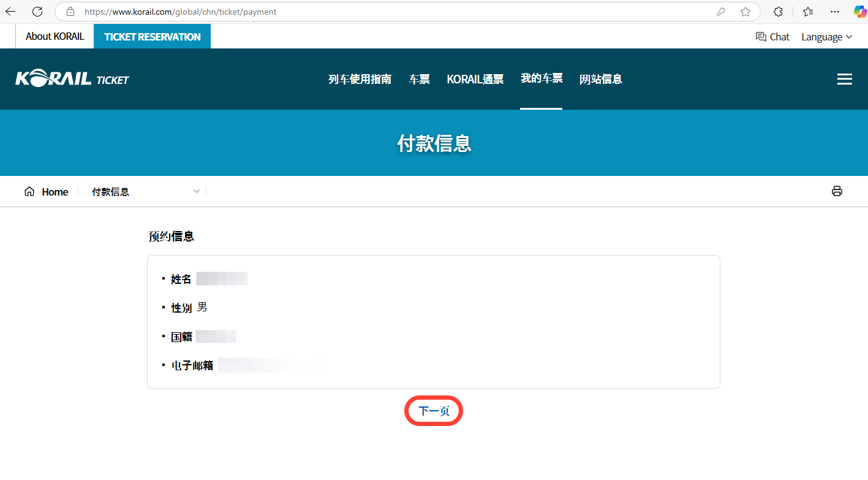Click the KORAIL Ticket logo
Image resolution: width=868 pixels, height=480 pixels.
(x=72, y=79)
